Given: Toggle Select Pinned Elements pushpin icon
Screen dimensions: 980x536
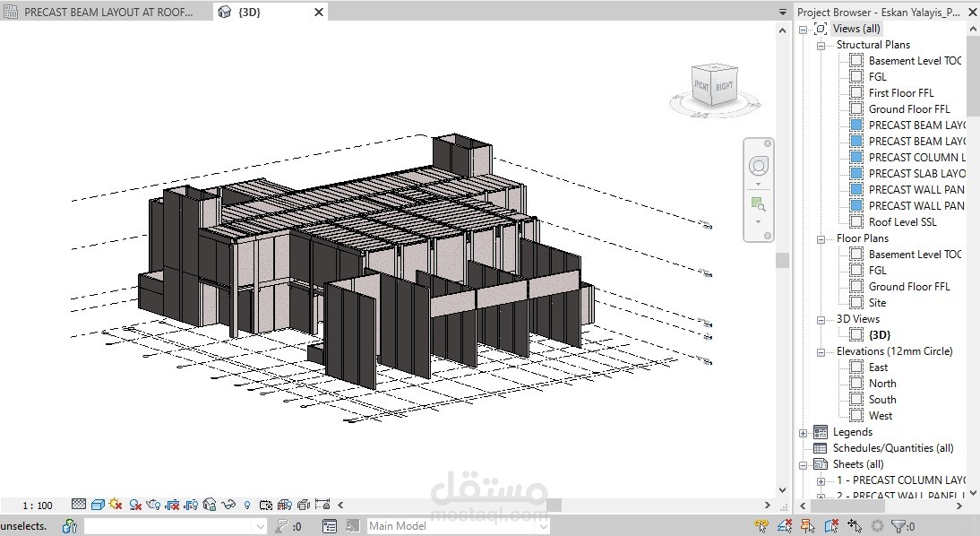Looking at the screenshot, I should [807, 526].
